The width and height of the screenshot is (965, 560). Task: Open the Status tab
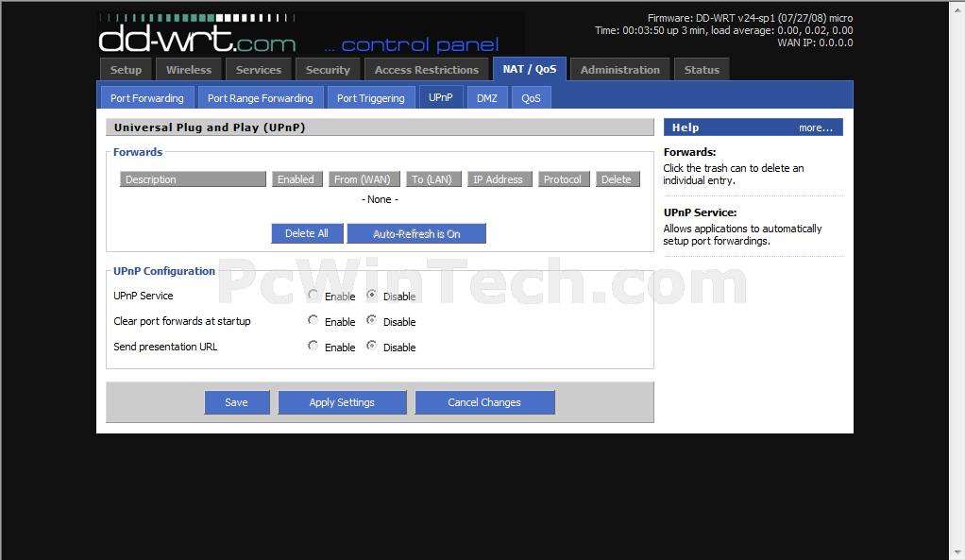(x=702, y=70)
